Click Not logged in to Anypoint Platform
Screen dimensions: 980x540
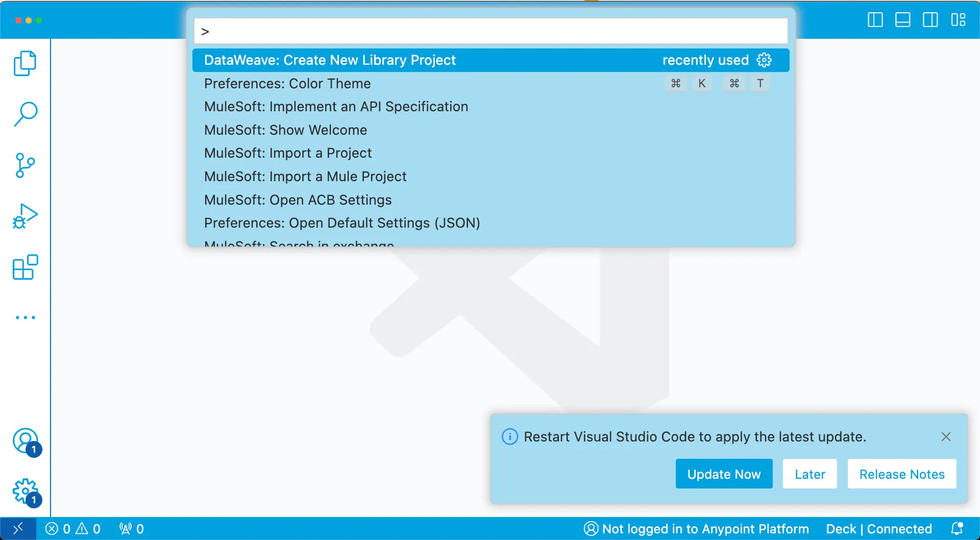coord(697,529)
